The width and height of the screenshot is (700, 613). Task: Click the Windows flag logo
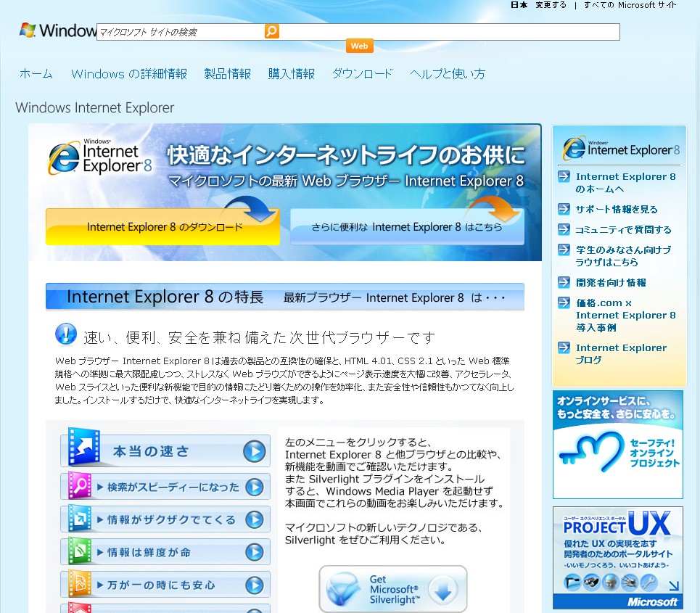click(28, 30)
